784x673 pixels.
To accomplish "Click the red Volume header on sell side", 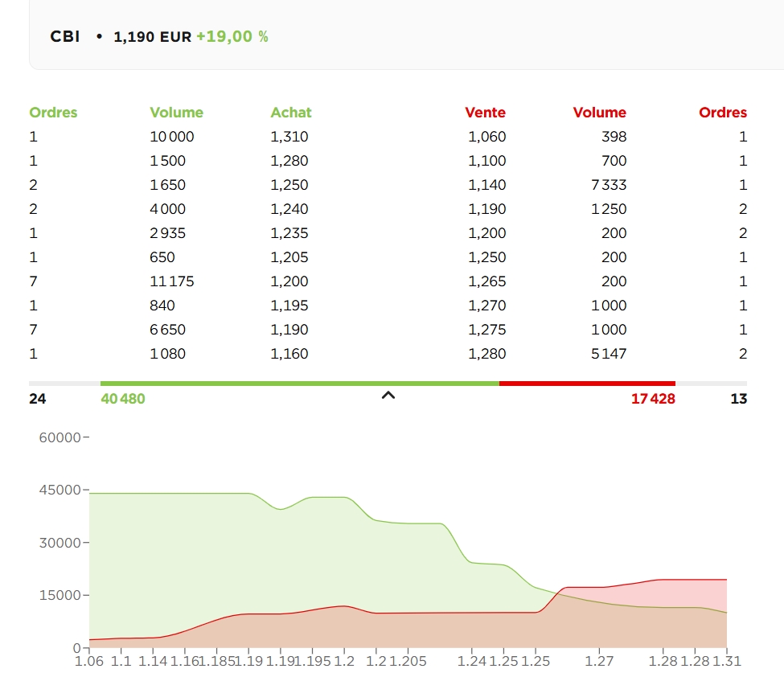I will click(x=599, y=113).
